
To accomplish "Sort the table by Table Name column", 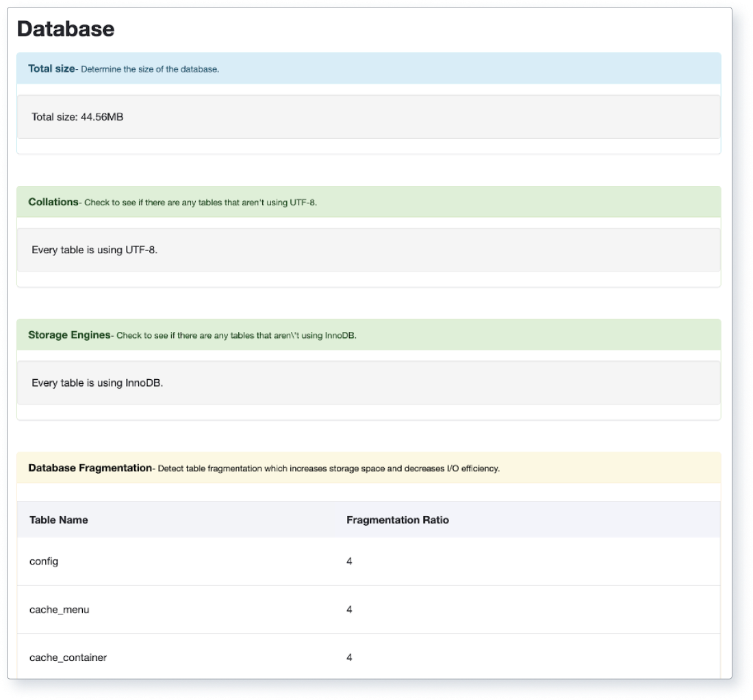I will 59,520.
